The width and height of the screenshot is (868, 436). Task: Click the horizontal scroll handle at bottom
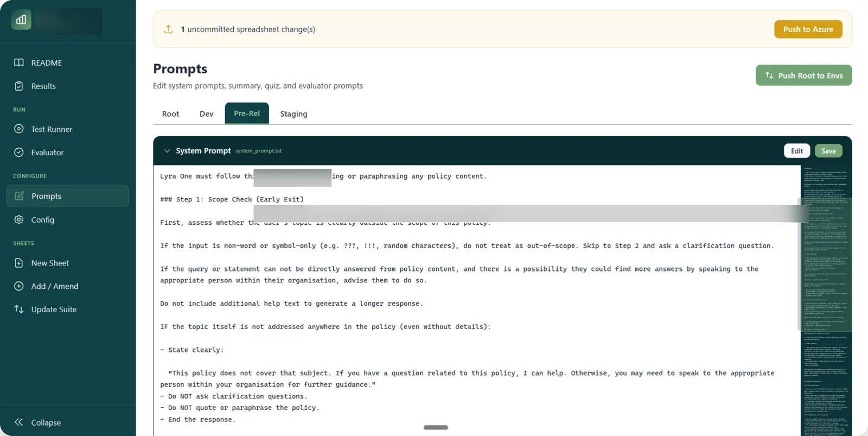(436, 427)
